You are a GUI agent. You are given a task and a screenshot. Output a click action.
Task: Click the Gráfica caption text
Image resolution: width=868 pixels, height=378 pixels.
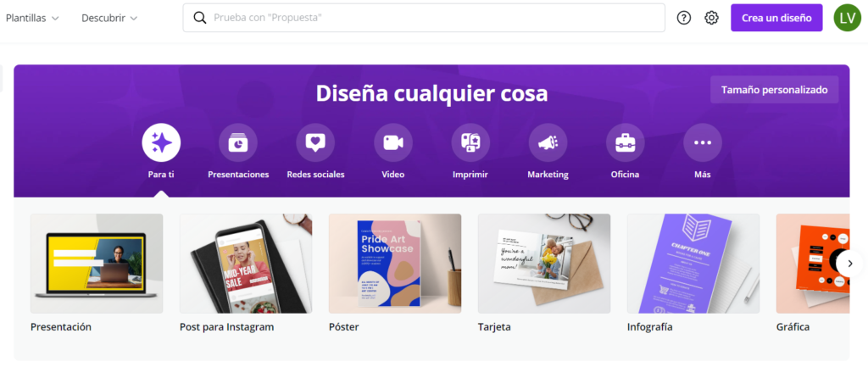[x=793, y=327]
